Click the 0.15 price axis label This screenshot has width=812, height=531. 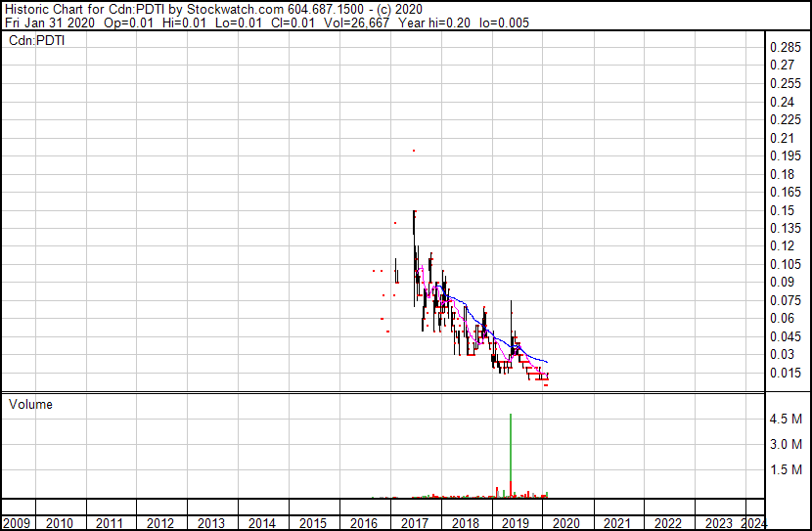[782, 210]
